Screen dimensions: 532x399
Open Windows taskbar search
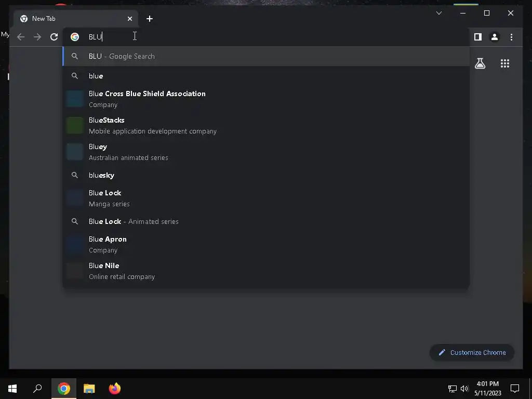37,389
